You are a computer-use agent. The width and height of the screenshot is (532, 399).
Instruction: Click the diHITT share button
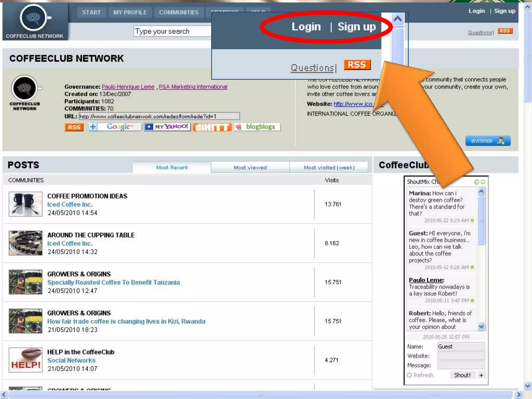(212, 127)
